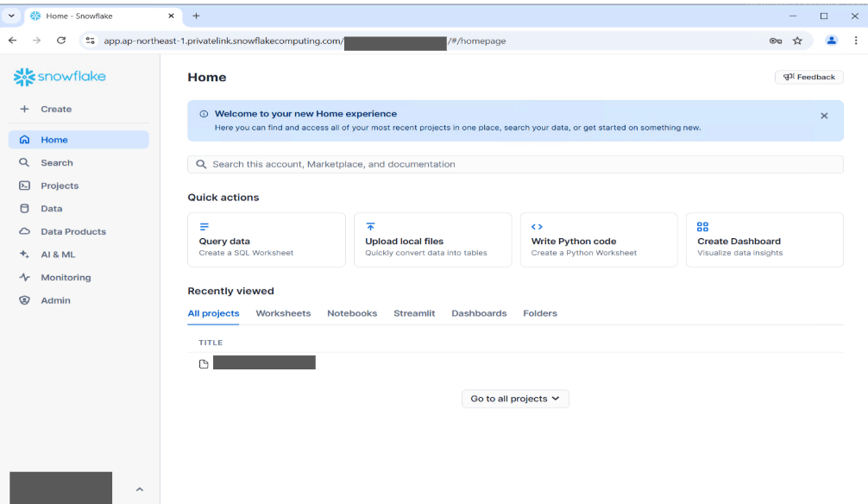Click the Recently viewed heading

(x=231, y=291)
